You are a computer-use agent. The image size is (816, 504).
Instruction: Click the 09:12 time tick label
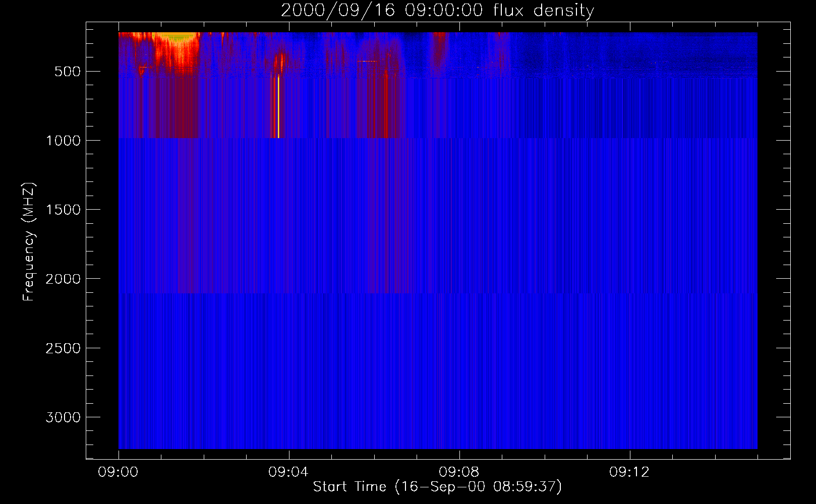(630, 472)
